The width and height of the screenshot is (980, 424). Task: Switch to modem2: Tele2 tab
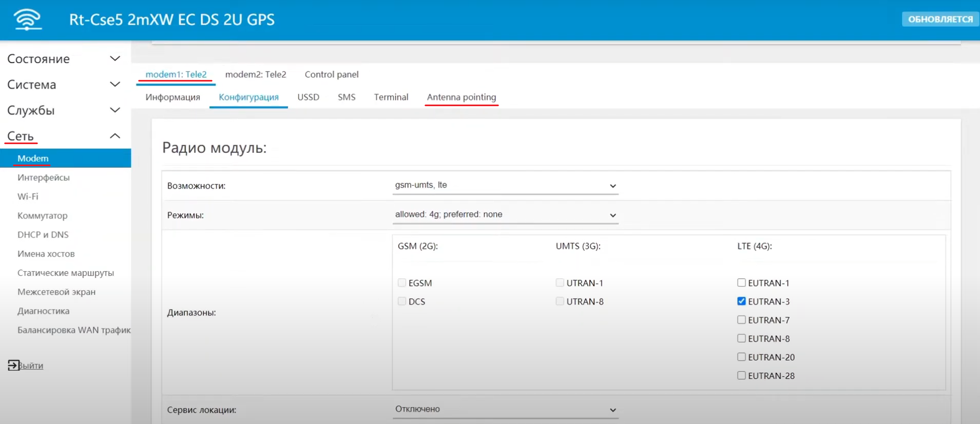point(256,74)
